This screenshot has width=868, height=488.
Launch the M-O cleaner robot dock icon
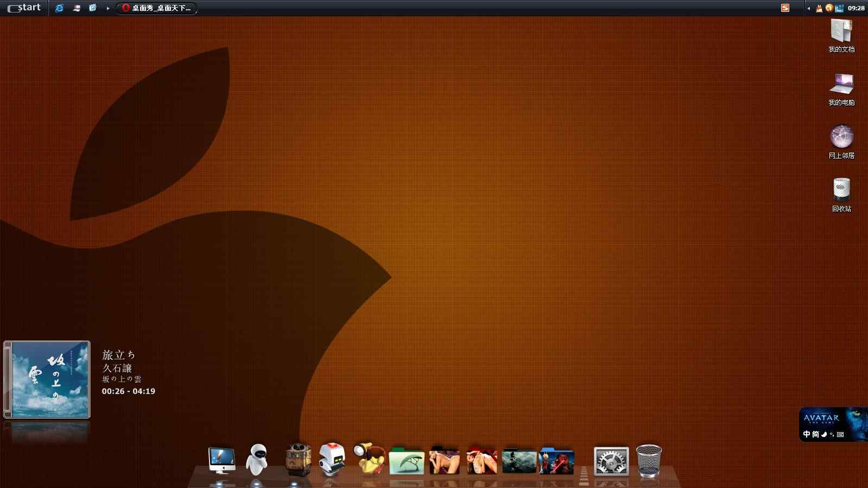click(332, 459)
